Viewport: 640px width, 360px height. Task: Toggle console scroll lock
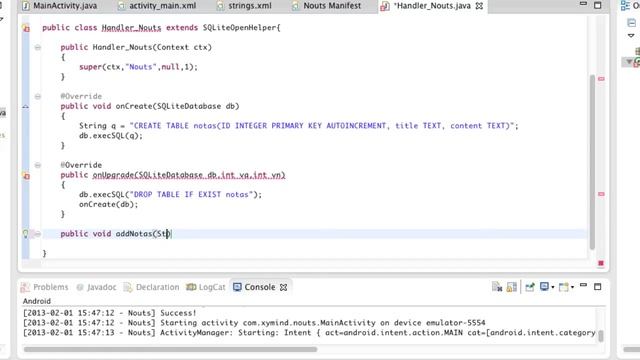(511, 287)
